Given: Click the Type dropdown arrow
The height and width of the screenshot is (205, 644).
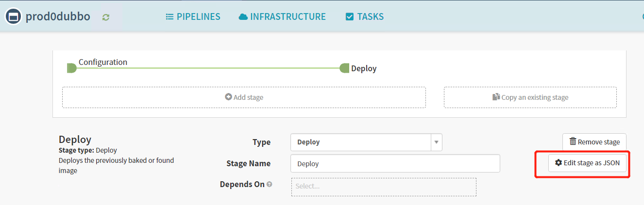Looking at the screenshot, I should (436, 142).
